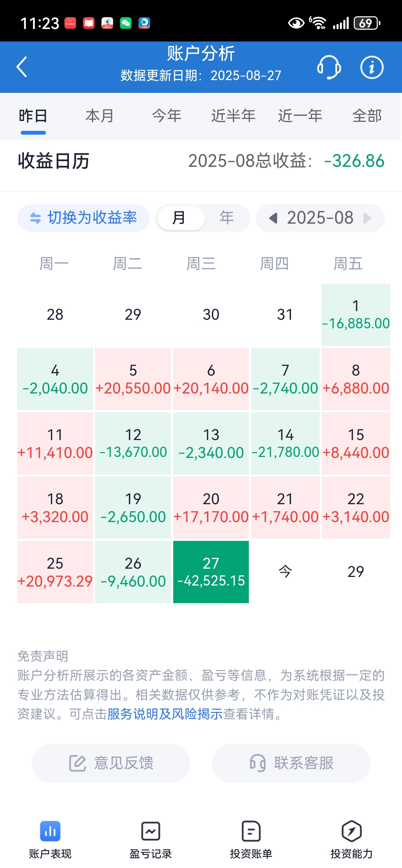402x868 pixels.
Task: Tap the back arrow icon
Action: 22,67
